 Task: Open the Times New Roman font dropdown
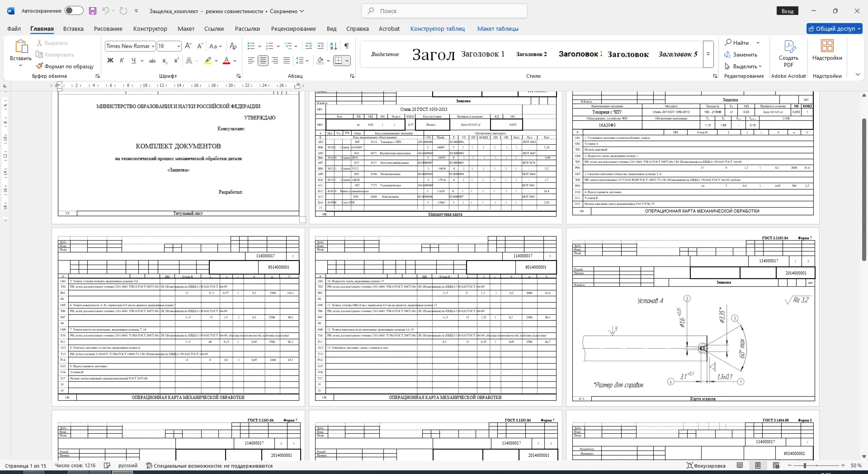tap(130, 46)
